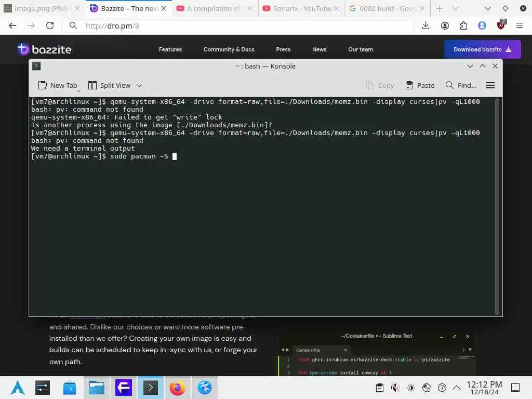This screenshot has width=532, height=399.
Task: Switch to Firefox via taskbar icon
Action: 178,388
